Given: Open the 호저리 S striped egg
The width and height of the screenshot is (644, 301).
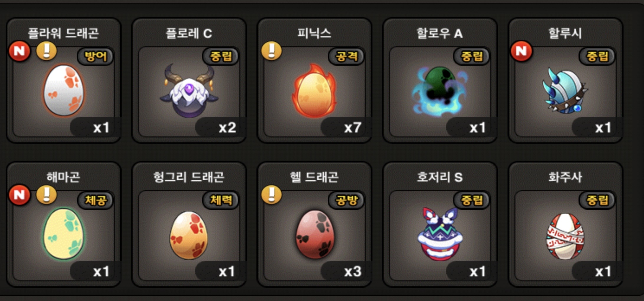Looking at the screenshot, I should click(x=440, y=234).
